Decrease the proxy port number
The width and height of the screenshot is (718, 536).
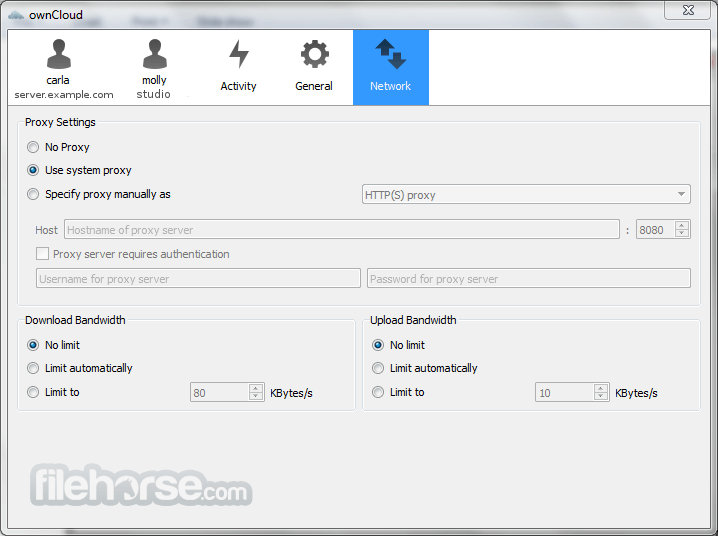(682, 233)
